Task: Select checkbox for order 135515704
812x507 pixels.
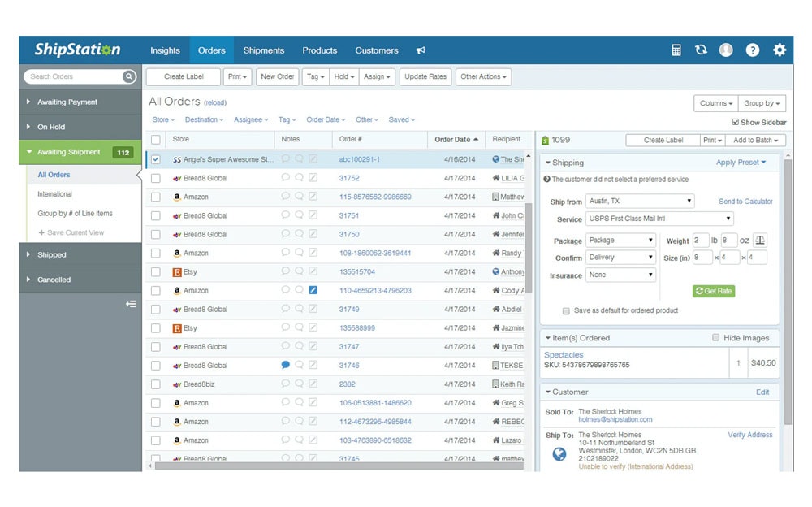Action: 155,271
